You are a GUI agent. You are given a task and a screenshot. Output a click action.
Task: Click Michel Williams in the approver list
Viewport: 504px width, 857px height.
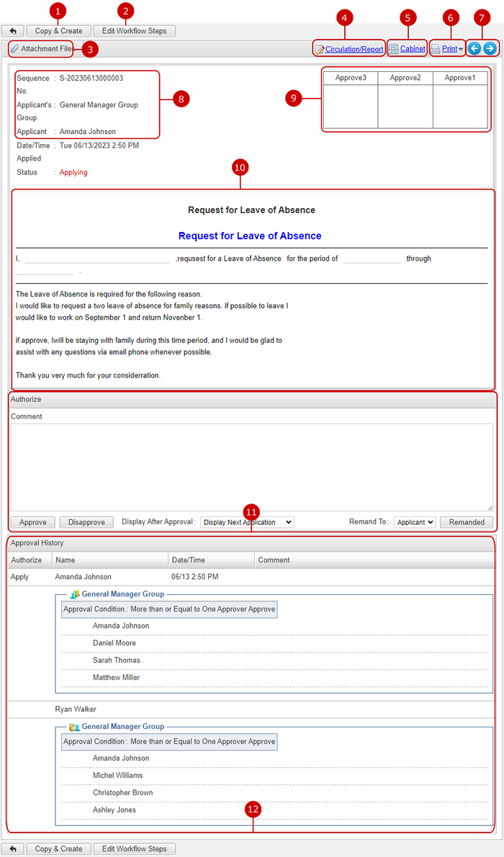(118, 775)
